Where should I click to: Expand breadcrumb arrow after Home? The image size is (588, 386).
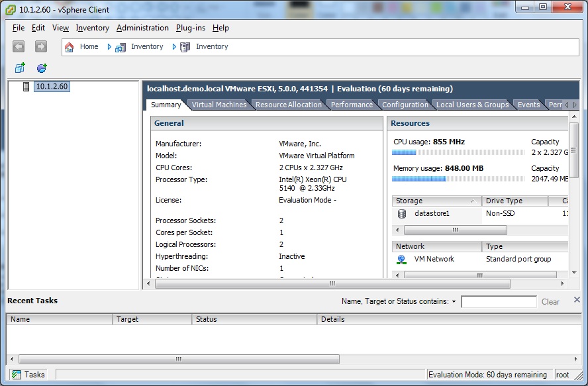[109, 47]
